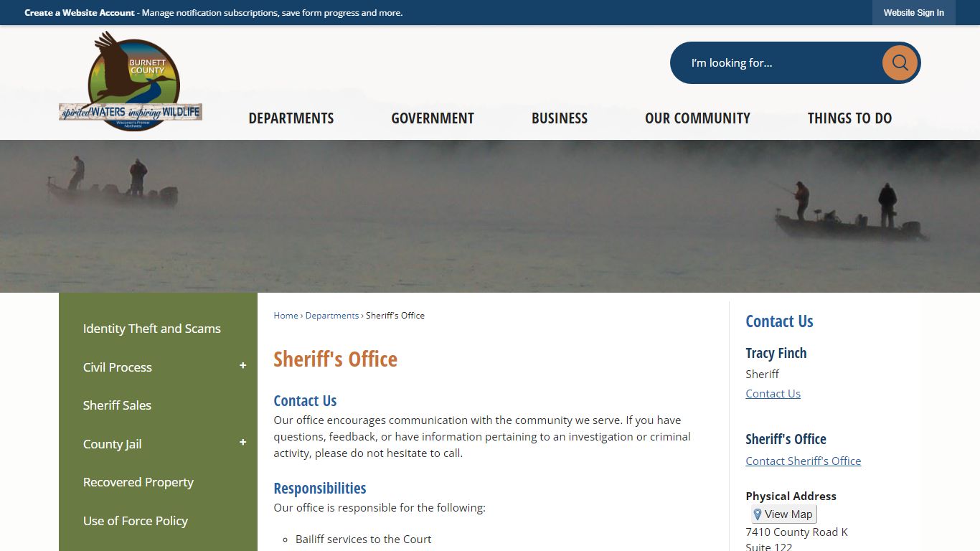Open the Departments menu
980x551 pixels.
(x=291, y=118)
